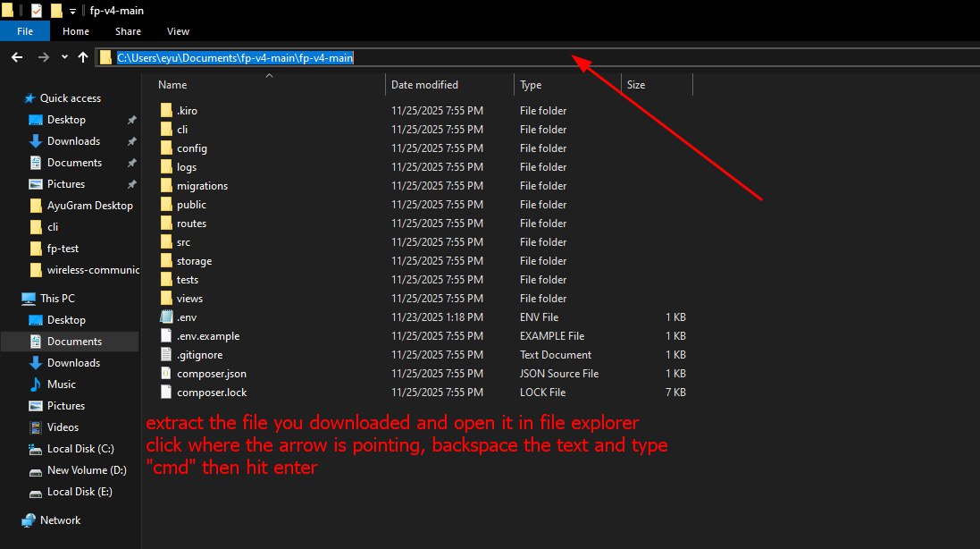Select This PC in navigation pane
The image size is (980, 549).
[57, 299]
